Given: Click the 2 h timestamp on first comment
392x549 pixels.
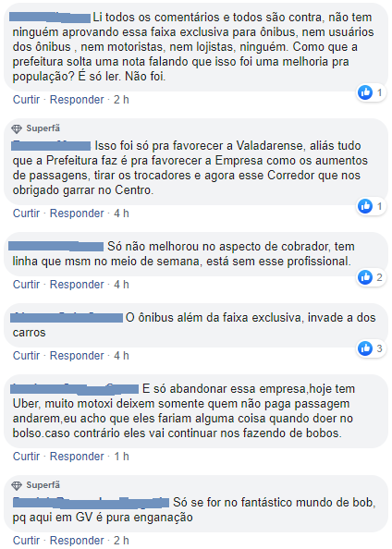Looking at the screenshot, I should pyautogui.click(x=121, y=100).
